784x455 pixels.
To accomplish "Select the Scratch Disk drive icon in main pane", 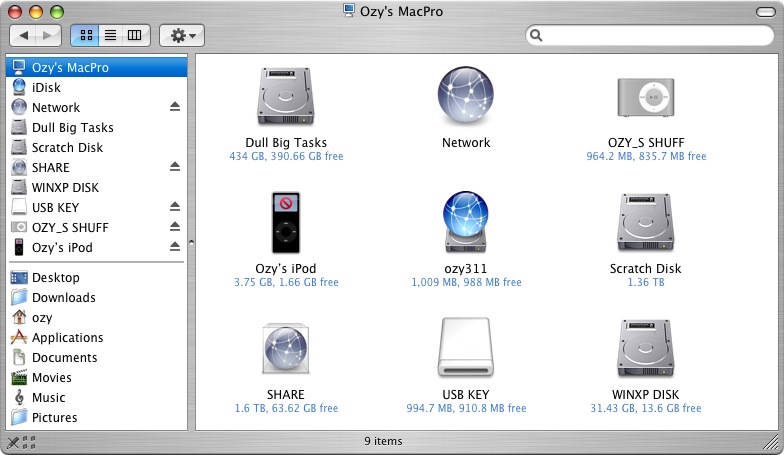I will click(646, 222).
